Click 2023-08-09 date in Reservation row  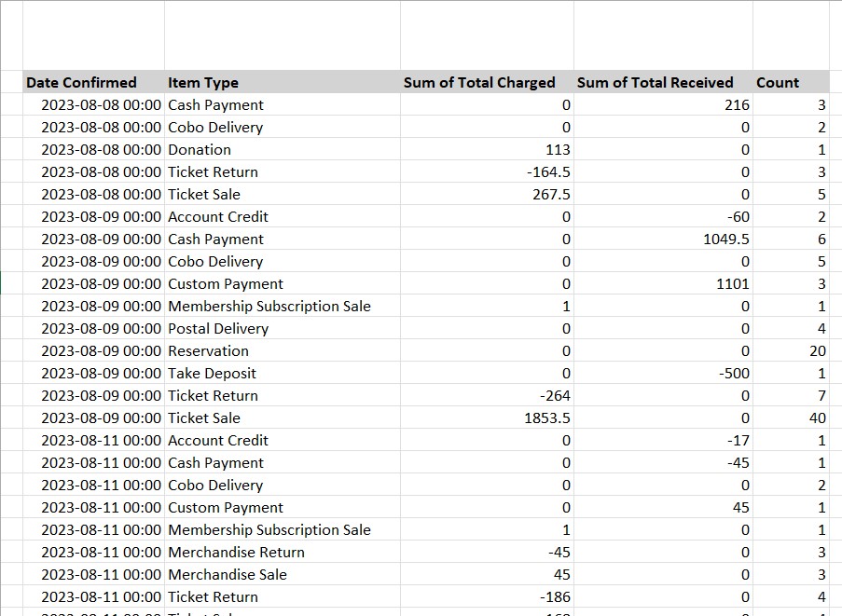coord(93,351)
